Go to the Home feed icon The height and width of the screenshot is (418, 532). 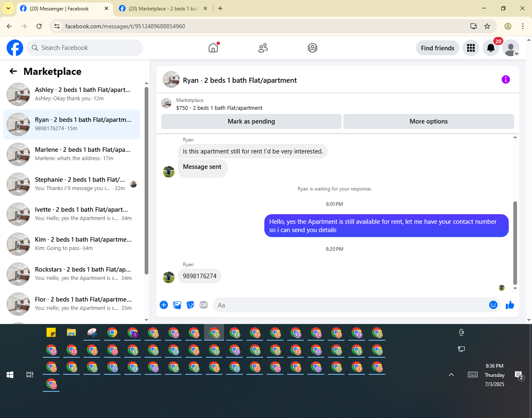[x=213, y=48]
